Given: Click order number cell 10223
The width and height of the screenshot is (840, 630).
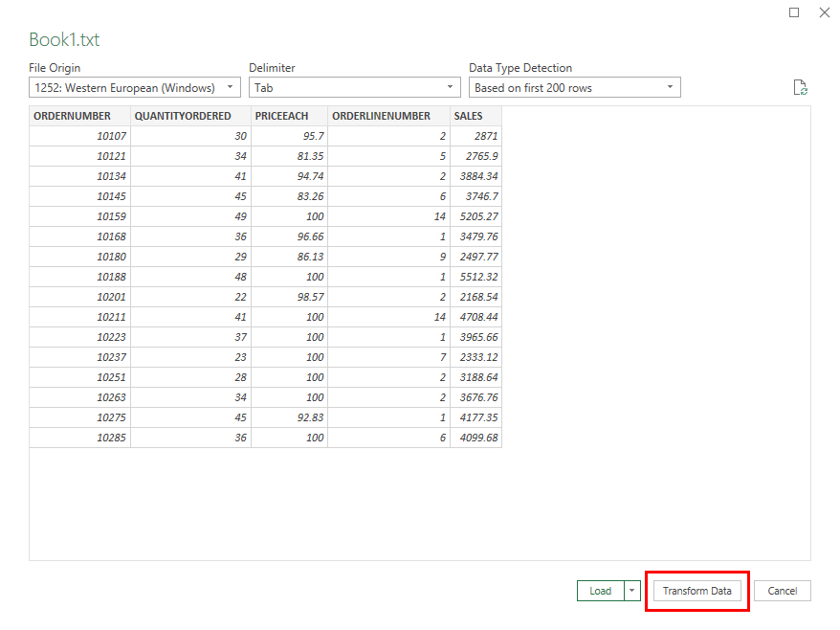Looking at the screenshot, I should 79,337.
